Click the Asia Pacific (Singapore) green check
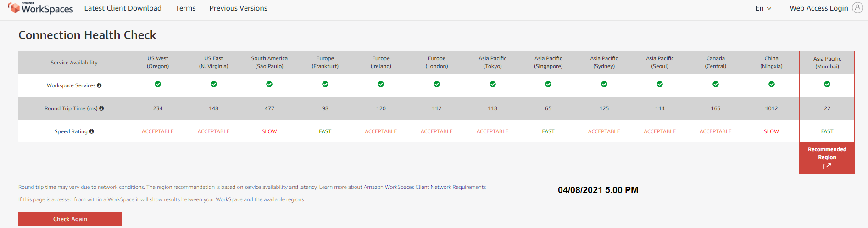868x228 pixels. coord(548,84)
